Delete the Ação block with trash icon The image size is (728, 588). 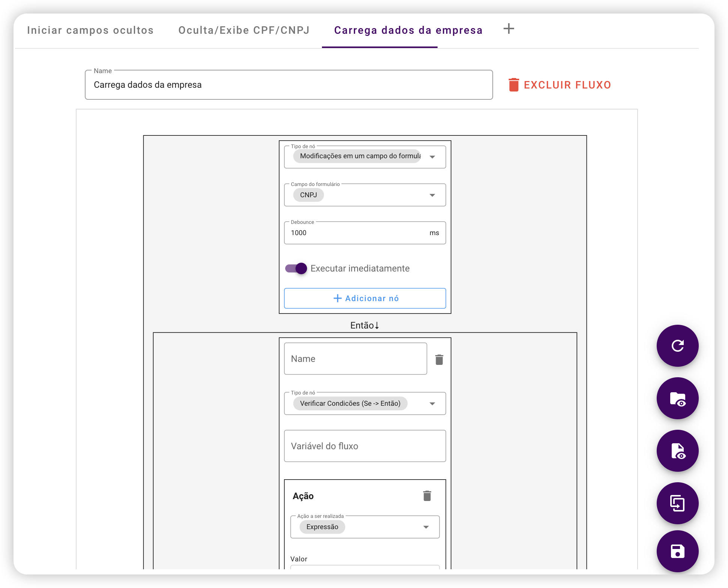(x=427, y=496)
